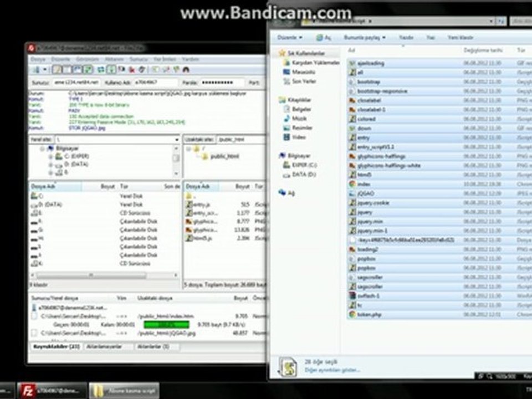Click the D: (DATA) drive icon in local list

[x=34, y=204]
